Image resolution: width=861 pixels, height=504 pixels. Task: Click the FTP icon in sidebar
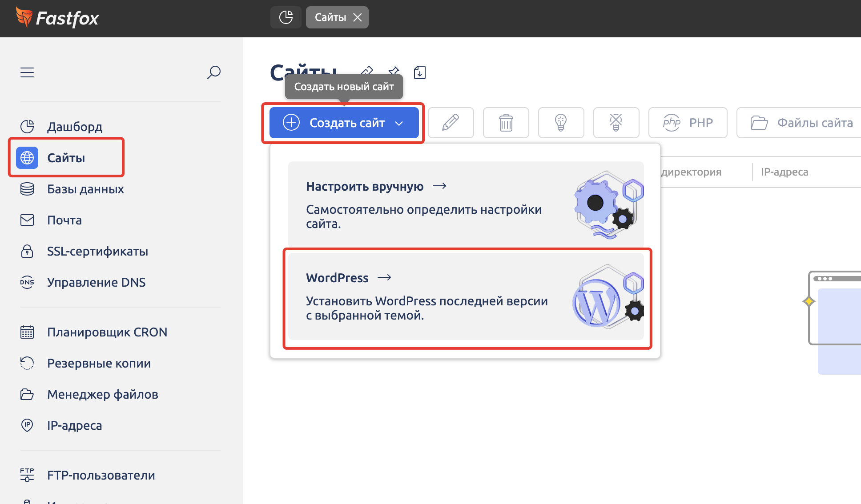point(27,475)
